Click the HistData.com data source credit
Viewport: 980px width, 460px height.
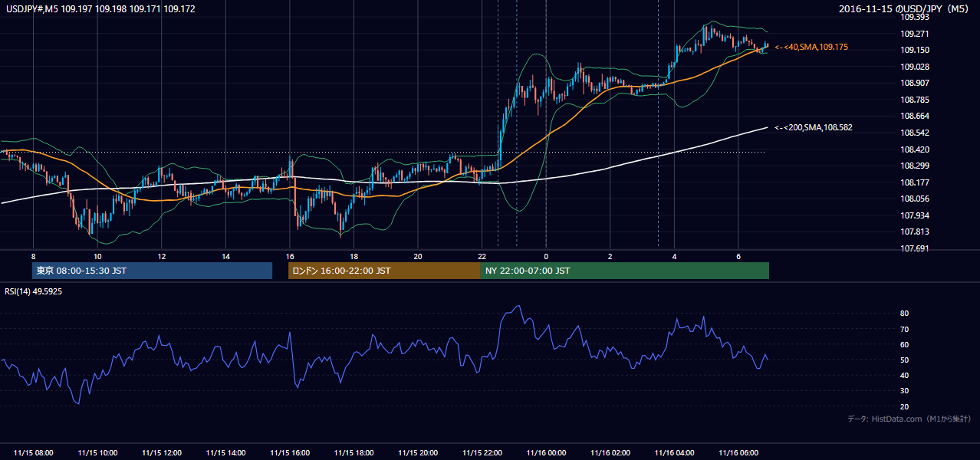click(x=909, y=419)
